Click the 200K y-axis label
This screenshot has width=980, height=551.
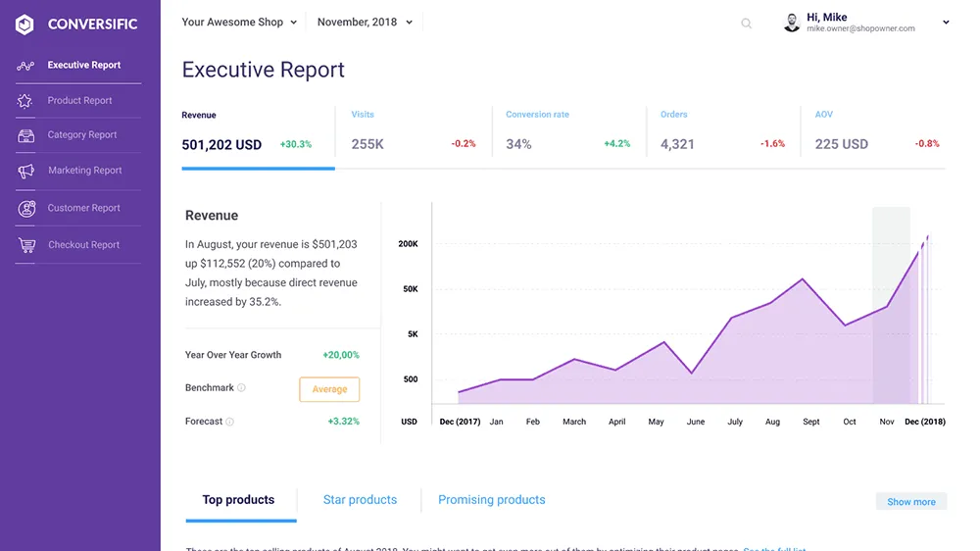coord(408,244)
